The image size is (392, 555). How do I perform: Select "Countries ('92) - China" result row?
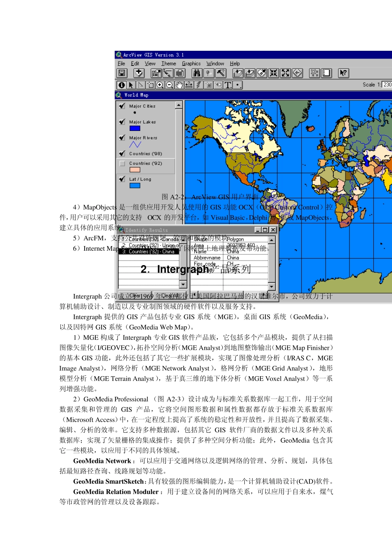pos(149,251)
